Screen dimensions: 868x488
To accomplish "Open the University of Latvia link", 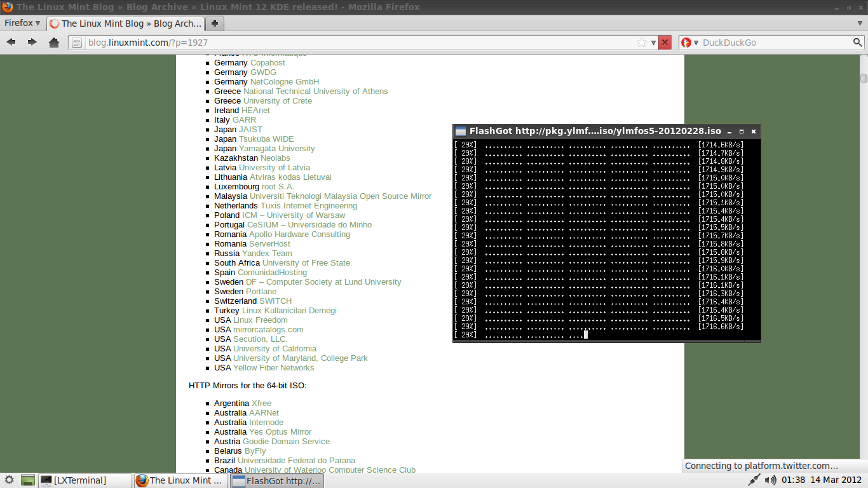I will click(275, 167).
